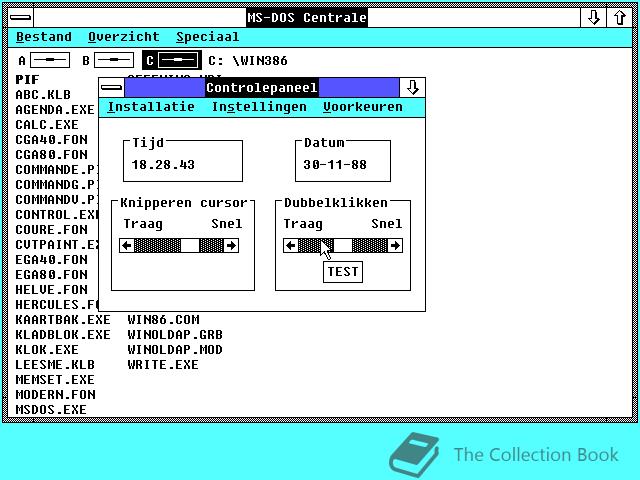Select the COMMANDG PIF file entry
640x480 pixels.
pyautogui.click(x=57, y=185)
